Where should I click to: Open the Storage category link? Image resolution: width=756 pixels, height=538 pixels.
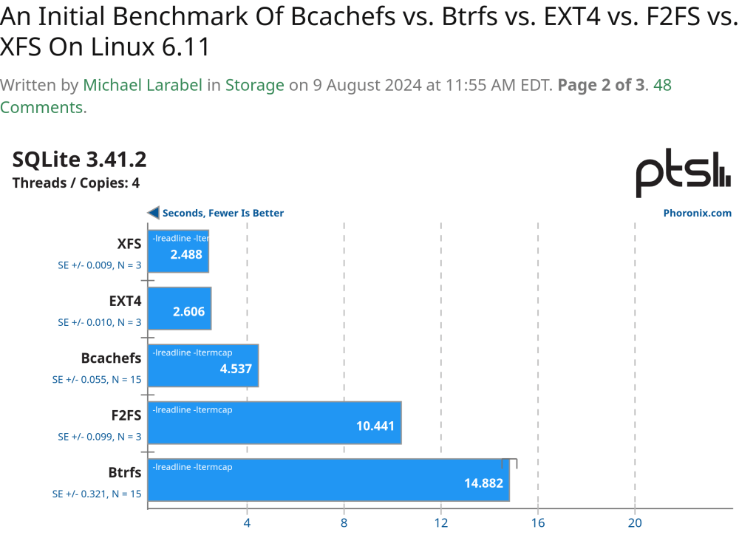(x=254, y=85)
